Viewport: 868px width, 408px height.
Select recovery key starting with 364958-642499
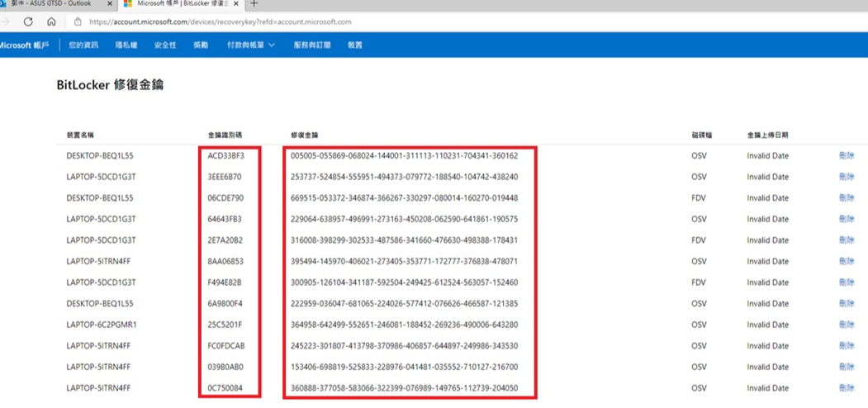pos(404,325)
